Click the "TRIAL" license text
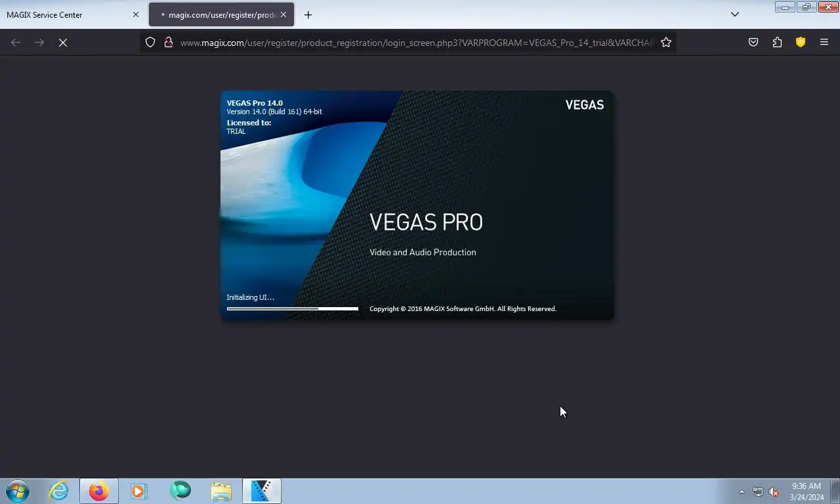 coord(236,131)
